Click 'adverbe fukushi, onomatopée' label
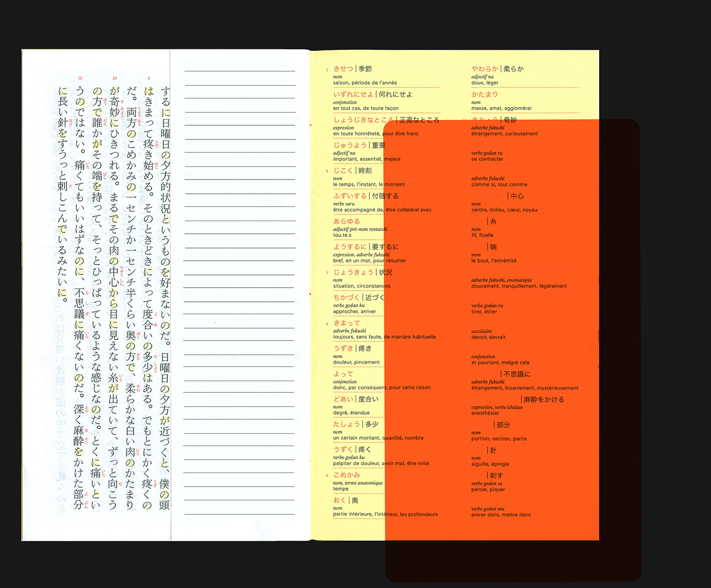The image size is (711, 588). tap(502, 280)
